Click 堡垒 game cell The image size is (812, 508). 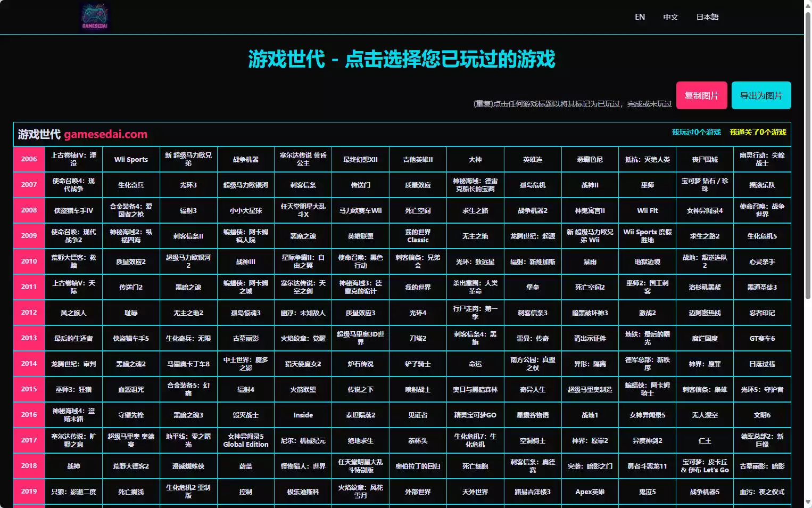coord(533,287)
